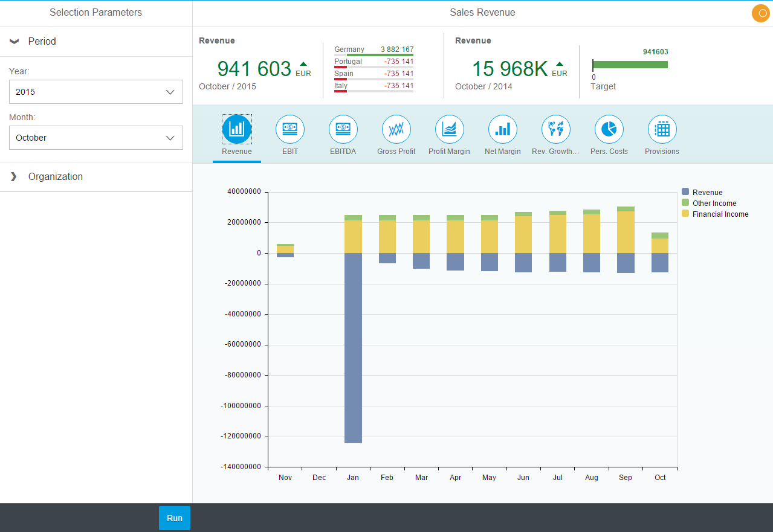Switch to the Revenue tab
Screen dimensions: 773x532
tap(236, 129)
